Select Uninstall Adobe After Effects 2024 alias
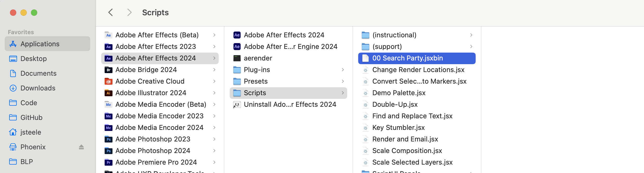 click(290, 104)
